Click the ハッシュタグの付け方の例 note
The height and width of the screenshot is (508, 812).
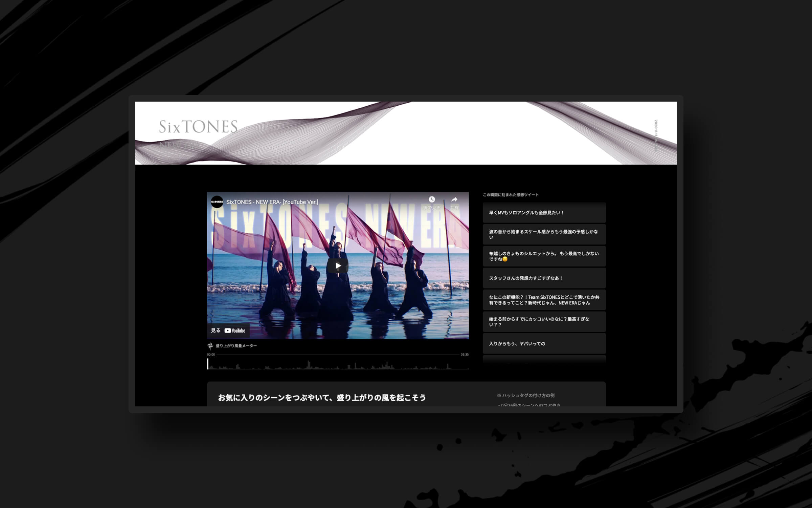pos(525,395)
